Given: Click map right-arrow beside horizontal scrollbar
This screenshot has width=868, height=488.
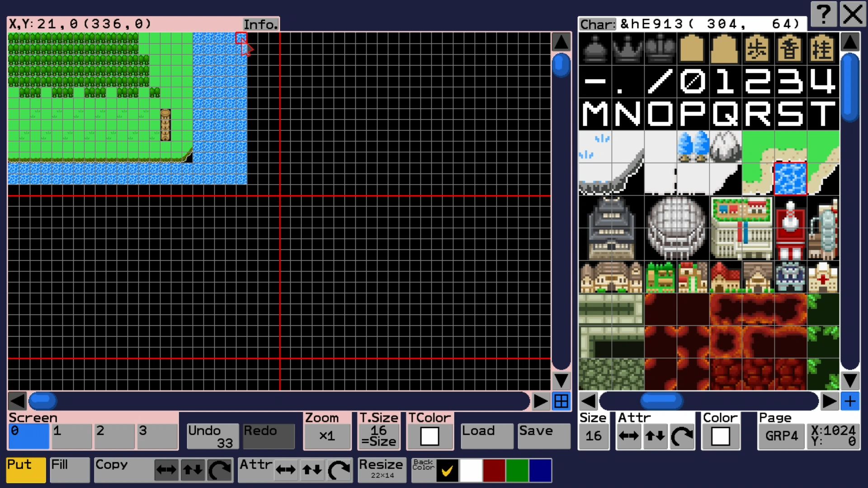Looking at the screenshot, I should click(541, 401).
